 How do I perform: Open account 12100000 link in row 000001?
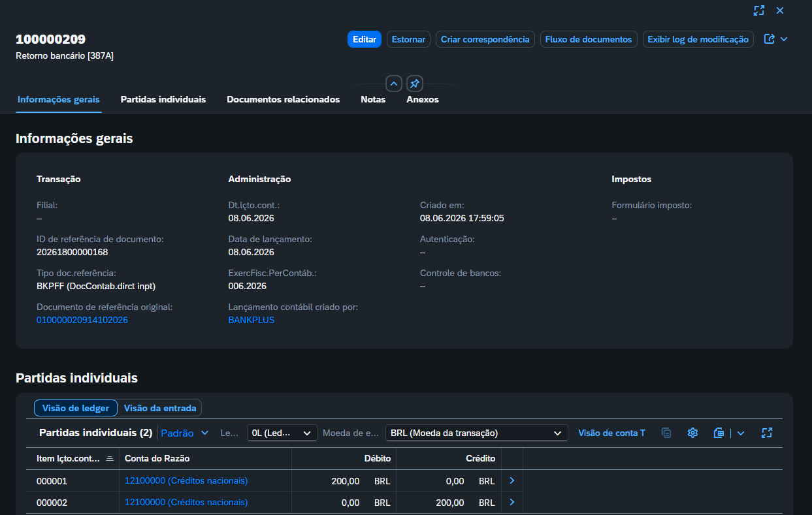(x=186, y=480)
